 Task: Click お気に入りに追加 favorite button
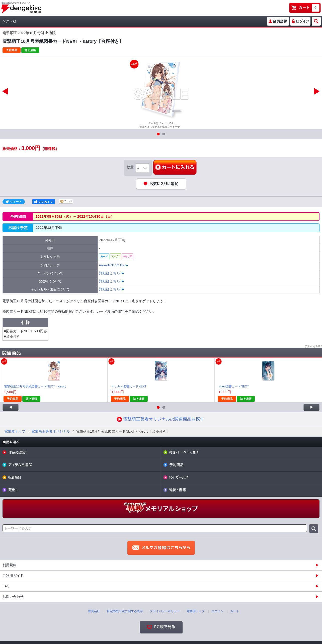tap(161, 184)
